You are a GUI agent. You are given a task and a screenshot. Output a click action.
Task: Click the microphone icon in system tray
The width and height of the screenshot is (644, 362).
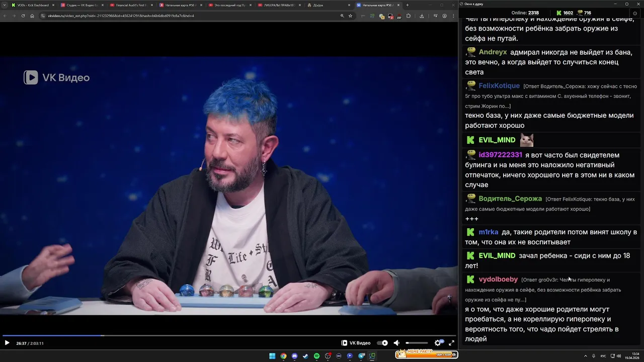[594, 356]
